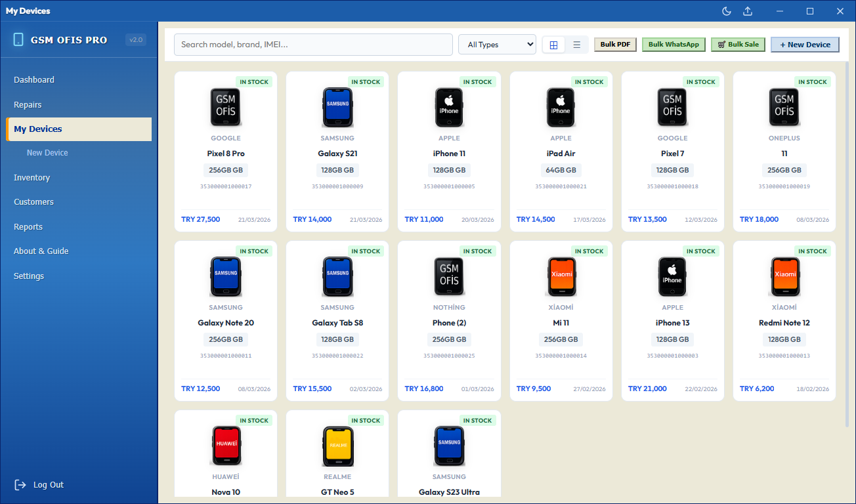Image resolution: width=856 pixels, height=504 pixels.
Task: Click the Pixel 8 Pro model name
Action: pos(226,154)
